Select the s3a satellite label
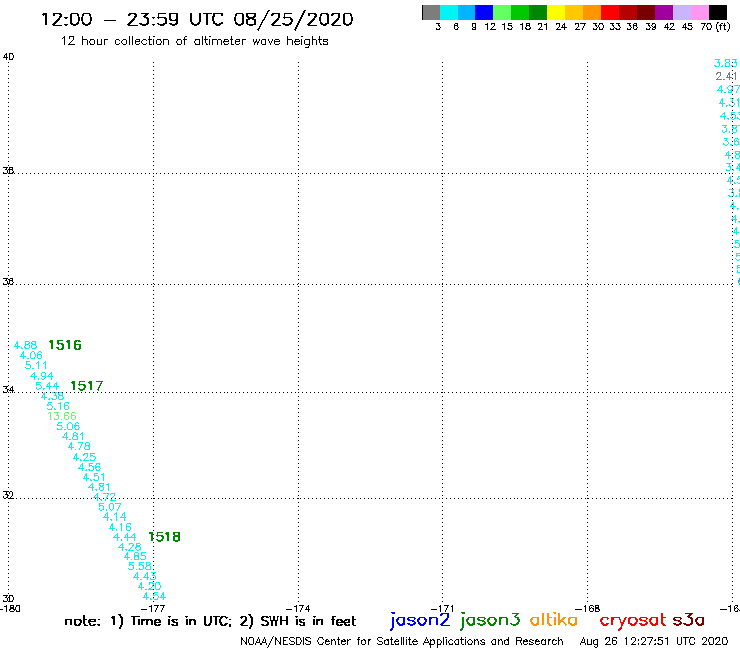 [x=689, y=620]
